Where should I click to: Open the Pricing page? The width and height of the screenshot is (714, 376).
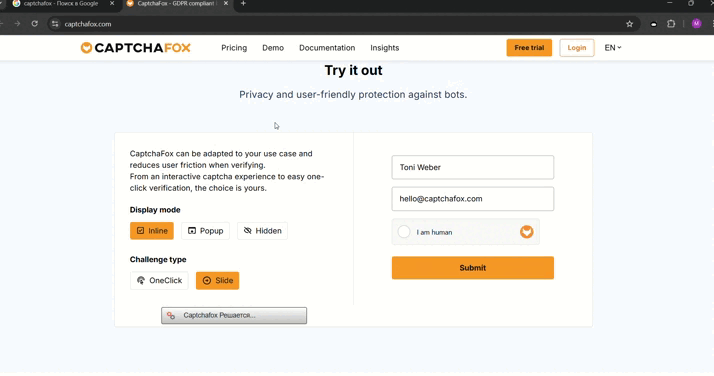click(x=234, y=48)
